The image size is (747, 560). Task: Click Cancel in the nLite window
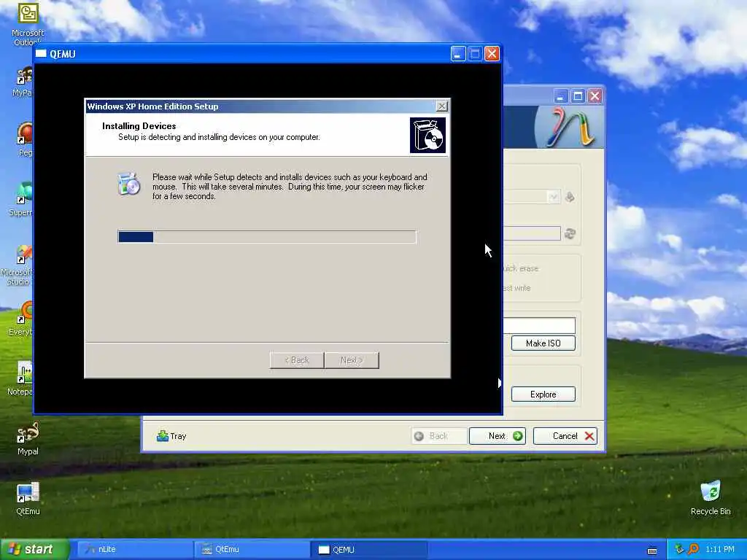pos(565,436)
